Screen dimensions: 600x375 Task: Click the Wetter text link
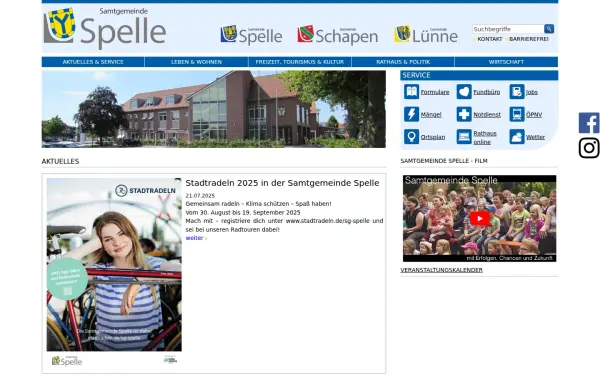(x=535, y=137)
